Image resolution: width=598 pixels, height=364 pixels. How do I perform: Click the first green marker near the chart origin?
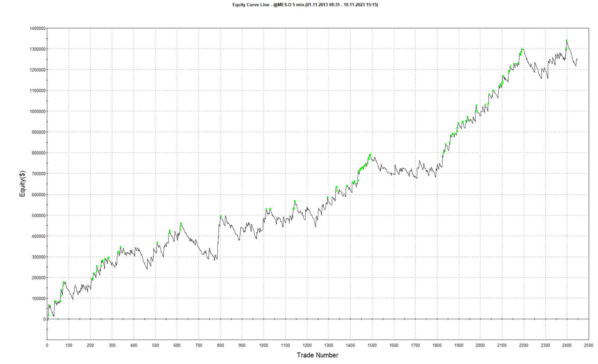coord(48,315)
